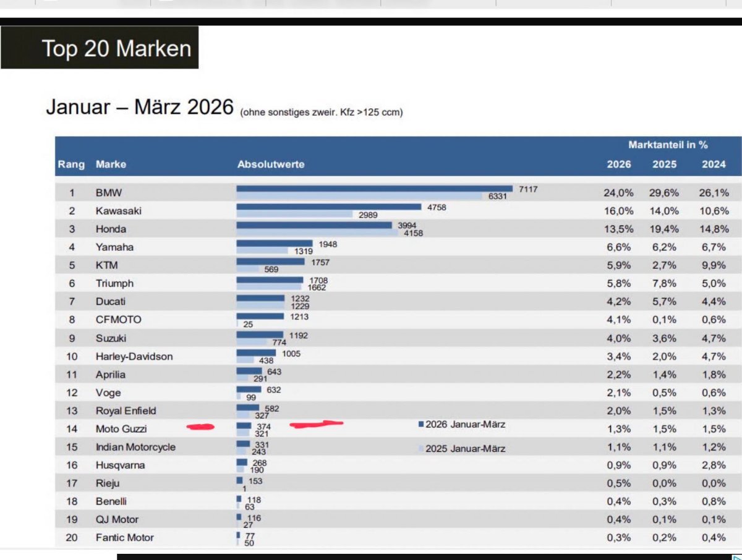Click the Januar – März 2026 heading
The width and height of the screenshot is (742, 560).
pyautogui.click(x=140, y=108)
